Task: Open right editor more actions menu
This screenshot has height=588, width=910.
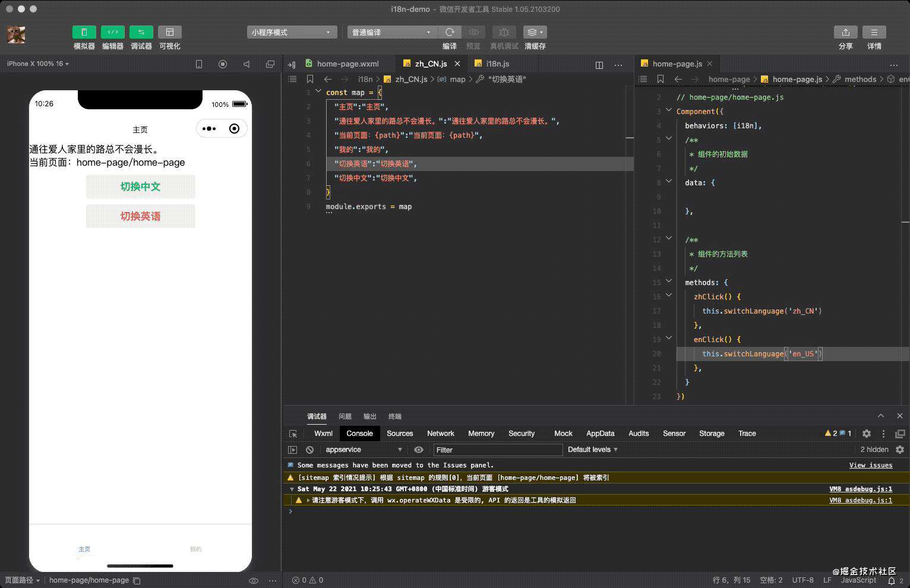Action: (894, 65)
